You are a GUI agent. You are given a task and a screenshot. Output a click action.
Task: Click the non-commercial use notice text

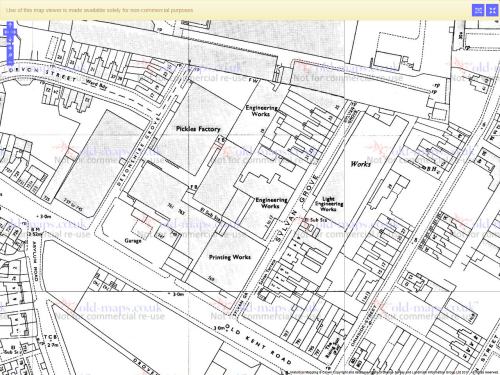[x=99, y=10]
